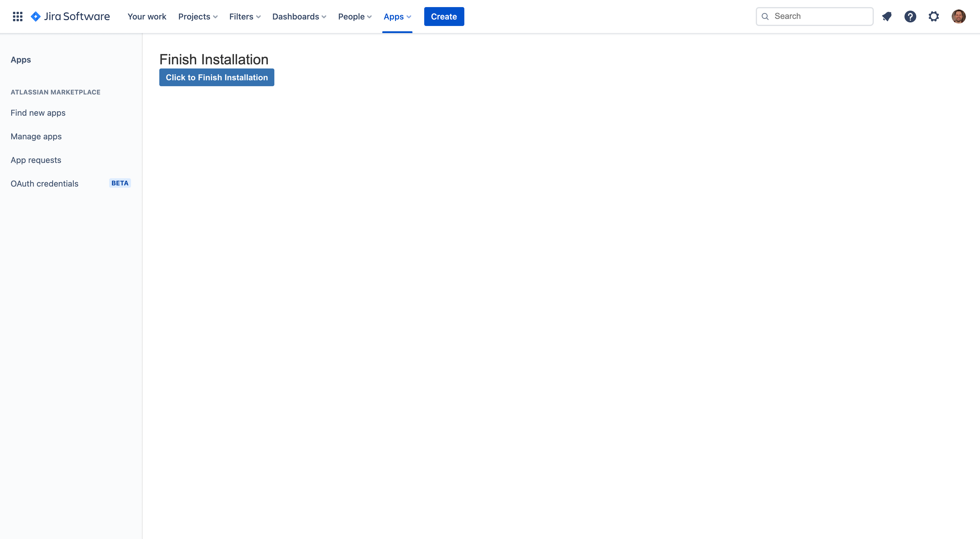Select OAuth credentials with BETA badge

click(x=45, y=184)
